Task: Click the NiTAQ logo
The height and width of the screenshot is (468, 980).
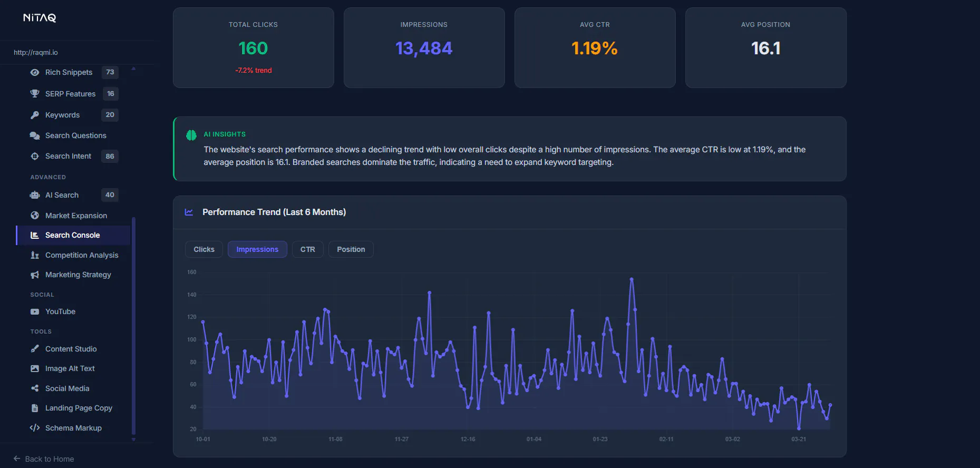Action: pos(40,18)
